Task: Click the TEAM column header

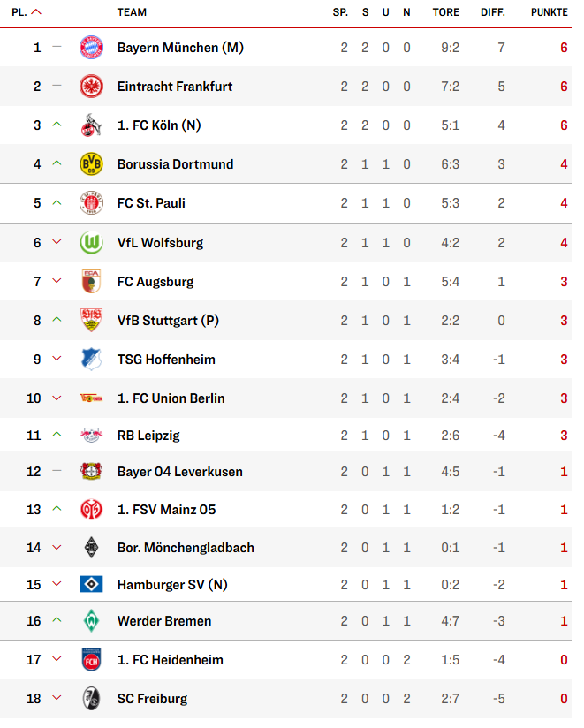Action: coord(132,12)
